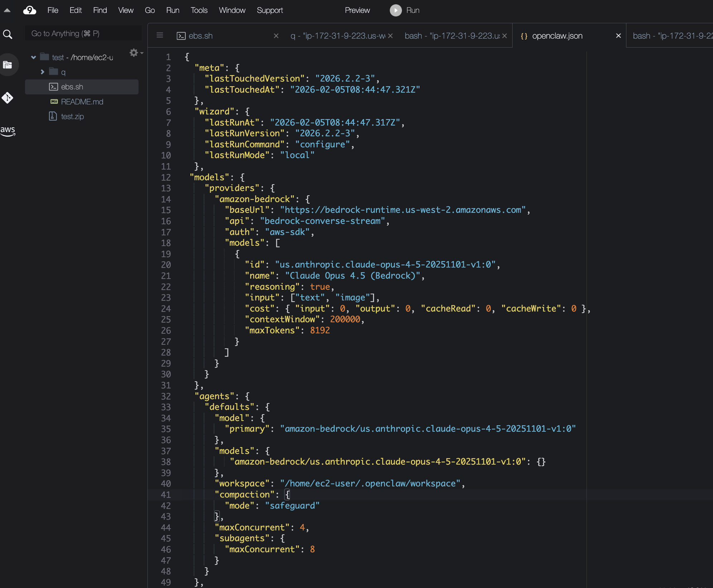
Task: Click the Preview button
Action: (x=357, y=10)
